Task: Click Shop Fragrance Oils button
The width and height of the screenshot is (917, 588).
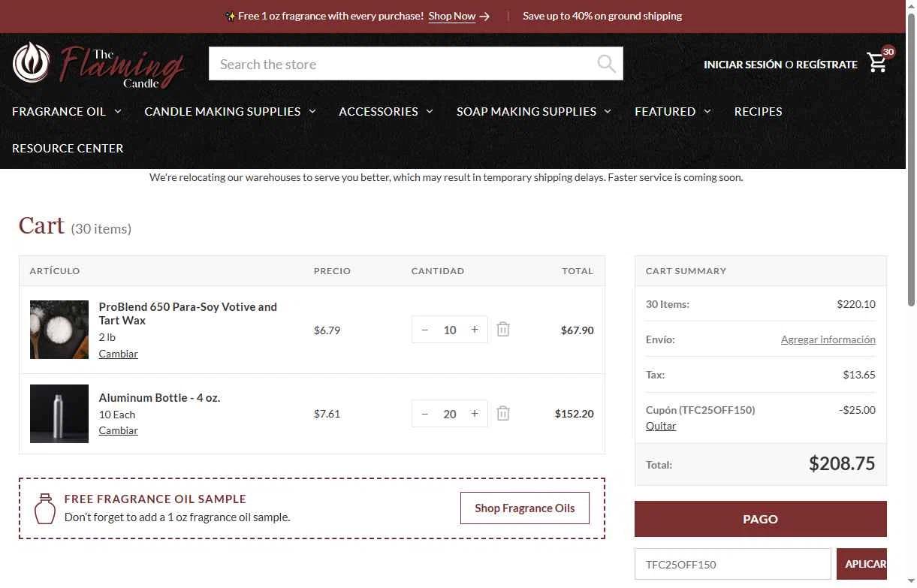Action: point(525,508)
